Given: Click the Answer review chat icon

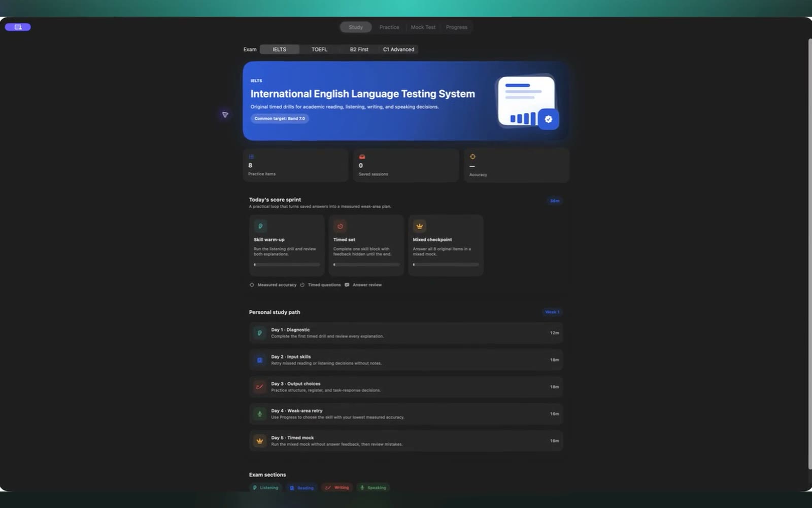Looking at the screenshot, I should point(347,285).
